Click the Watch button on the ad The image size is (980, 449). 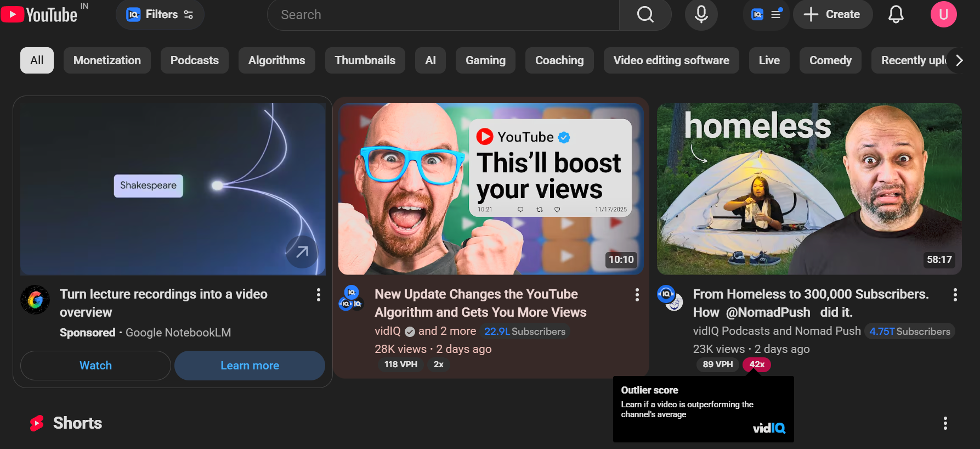coord(95,366)
